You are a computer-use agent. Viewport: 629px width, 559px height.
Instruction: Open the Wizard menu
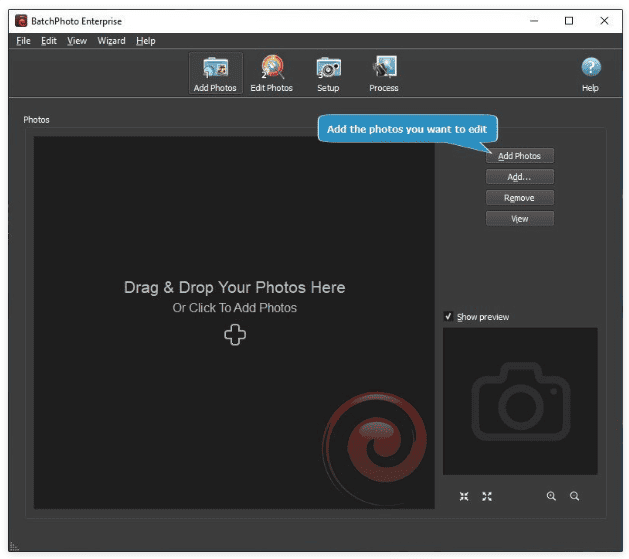[112, 41]
